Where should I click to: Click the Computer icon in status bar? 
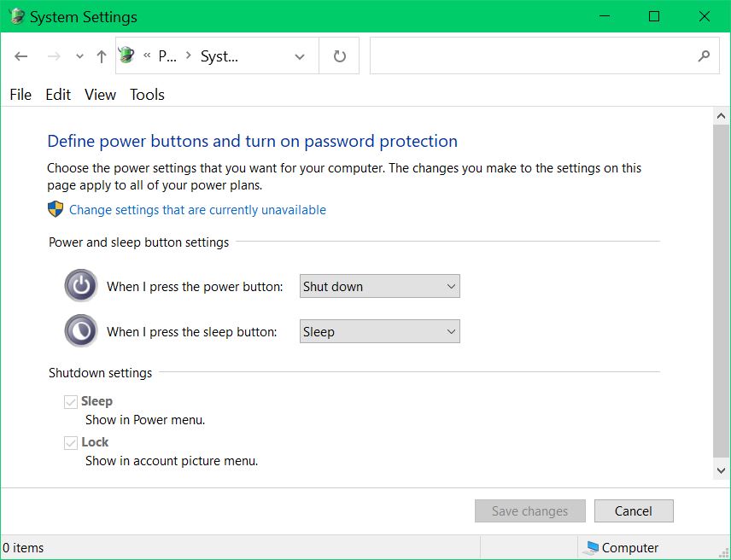(x=590, y=548)
